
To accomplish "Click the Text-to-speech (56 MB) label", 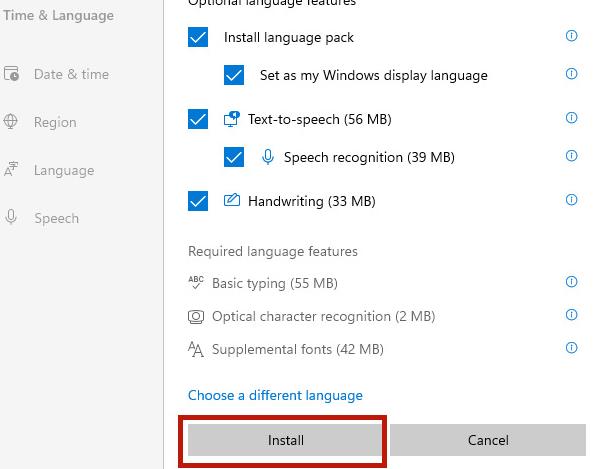I will click(320, 119).
